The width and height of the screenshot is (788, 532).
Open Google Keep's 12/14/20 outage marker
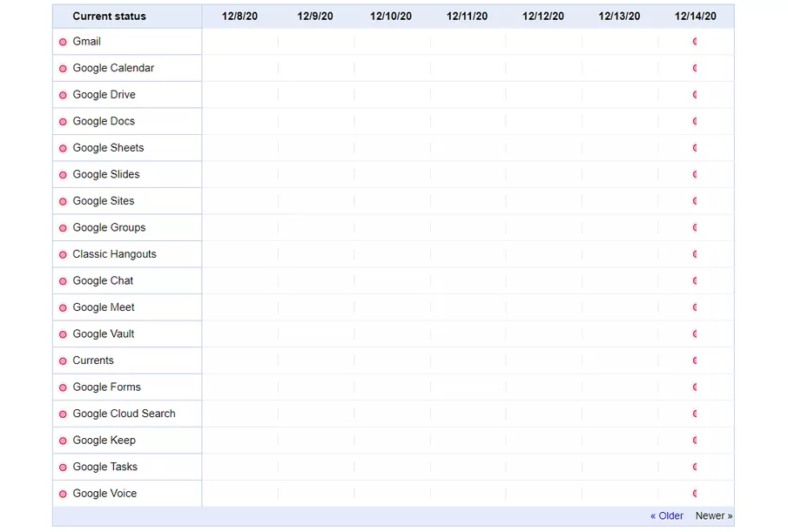[695, 441]
